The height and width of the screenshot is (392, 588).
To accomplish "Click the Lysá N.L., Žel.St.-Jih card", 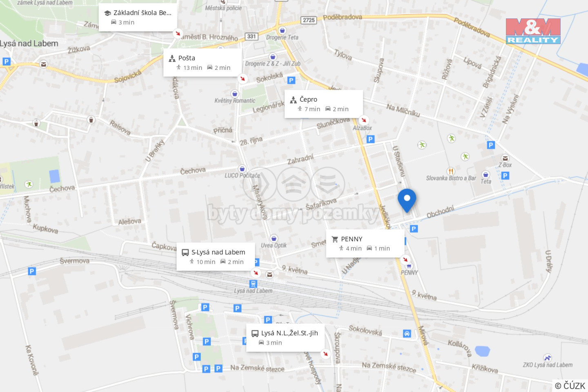I will point(285,338).
